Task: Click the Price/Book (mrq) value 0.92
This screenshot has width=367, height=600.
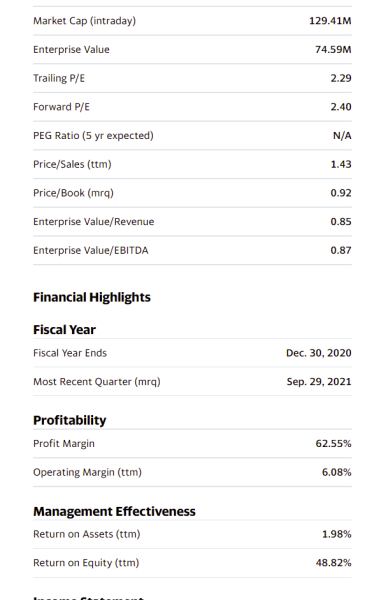Action: coord(341,193)
